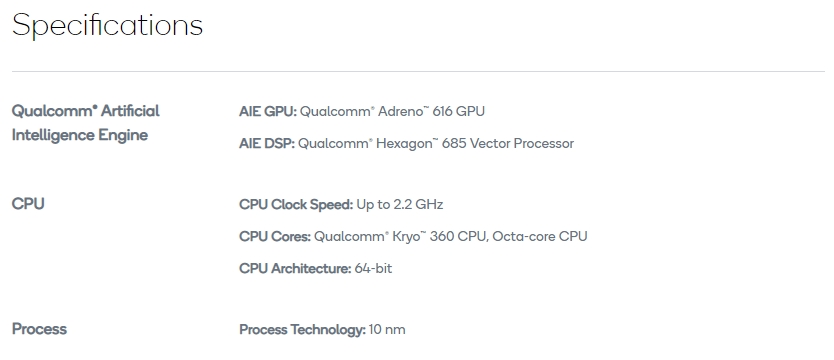Click the Octa-core CPU text

coord(540,236)
